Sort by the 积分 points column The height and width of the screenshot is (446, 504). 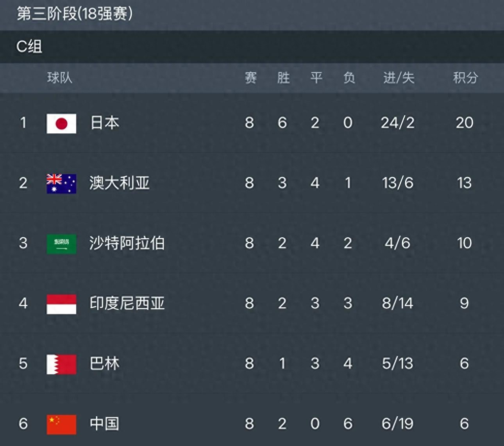pyautogui.click(x=465, y=78)
